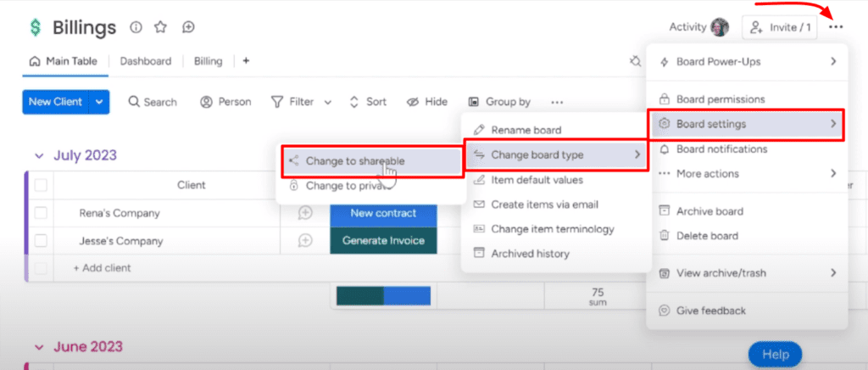Click Invite / 1 button
868x370 pixels.
[x=780, y=27]
